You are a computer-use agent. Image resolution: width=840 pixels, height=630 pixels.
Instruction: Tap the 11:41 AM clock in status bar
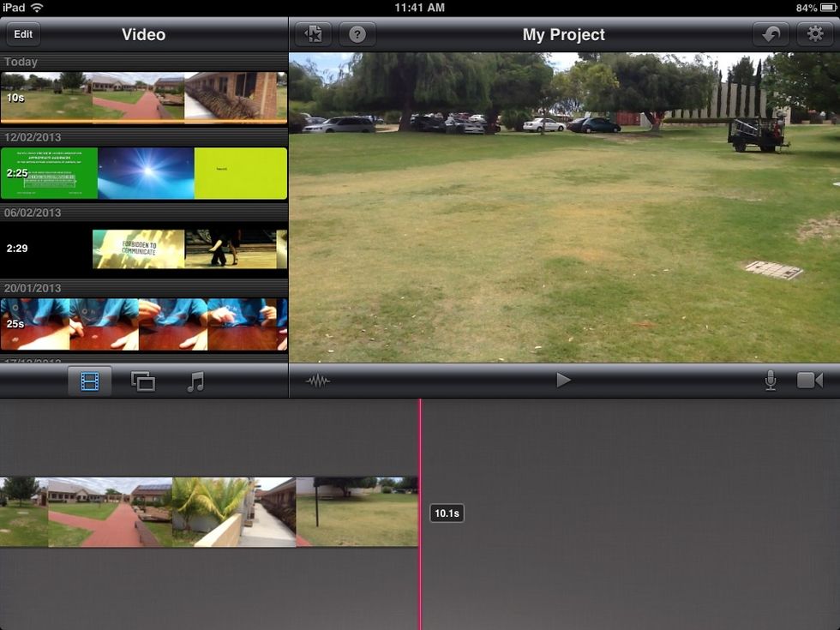pos(419,8)
